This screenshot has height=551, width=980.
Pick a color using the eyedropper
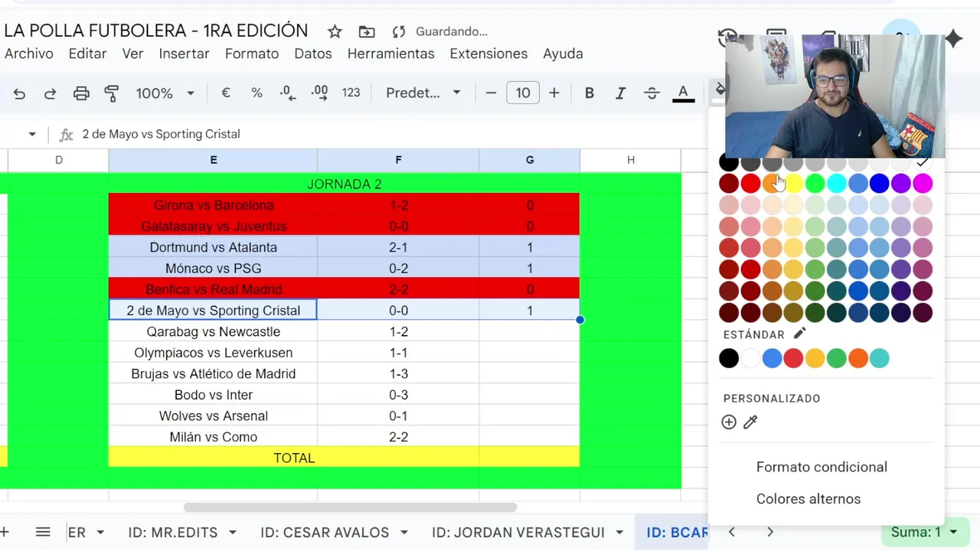point(750,422)
